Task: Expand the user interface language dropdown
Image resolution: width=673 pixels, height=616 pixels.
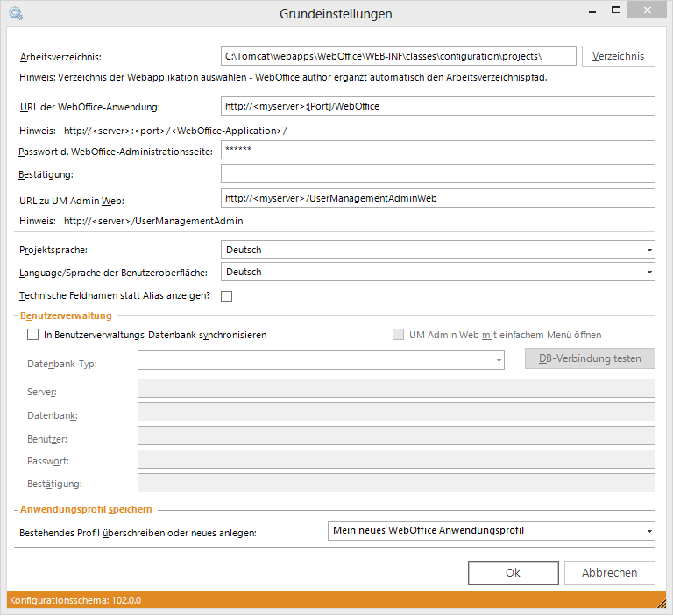Action: click(438, 272)
